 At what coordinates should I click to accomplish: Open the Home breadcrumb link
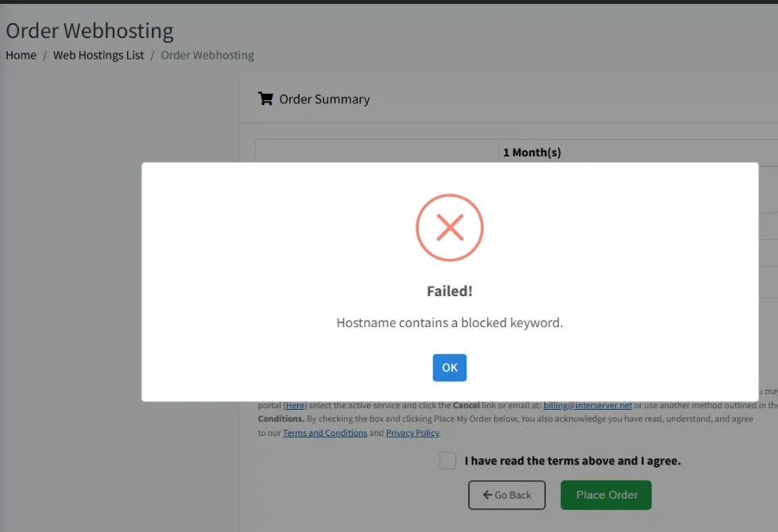(21, 55)
